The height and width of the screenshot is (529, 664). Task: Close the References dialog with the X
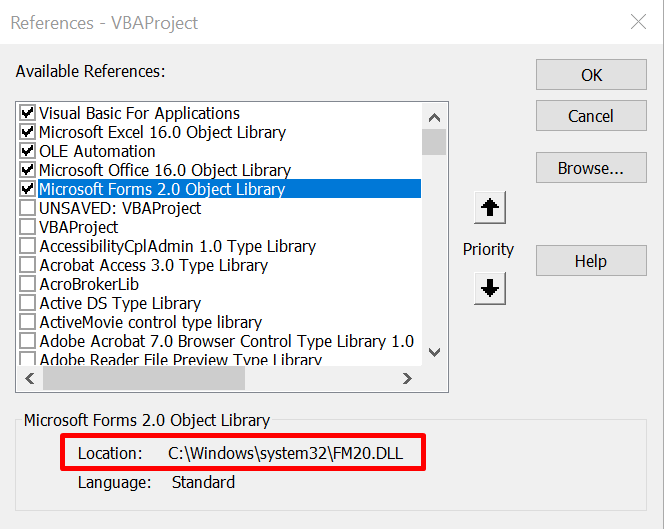tap(638, 22)
